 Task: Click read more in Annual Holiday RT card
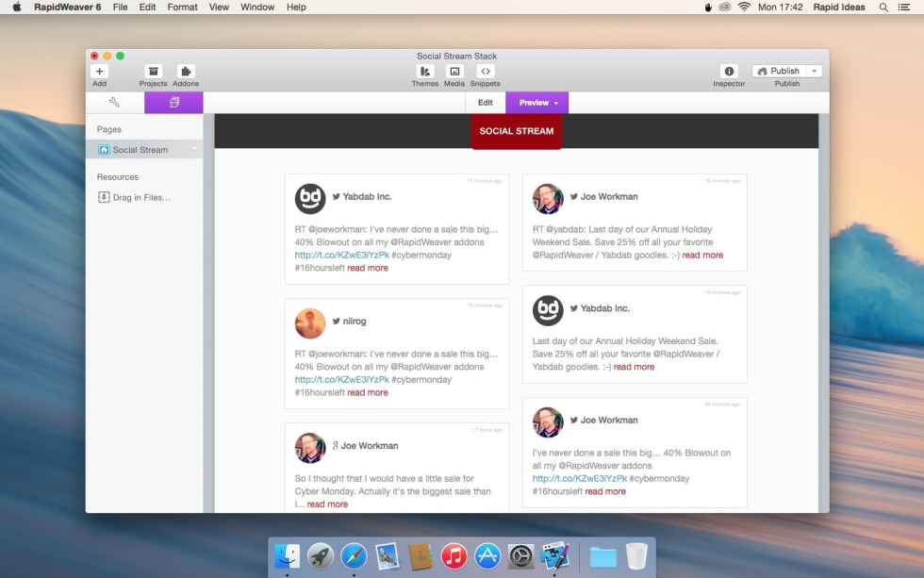click(x=702, y=256)
